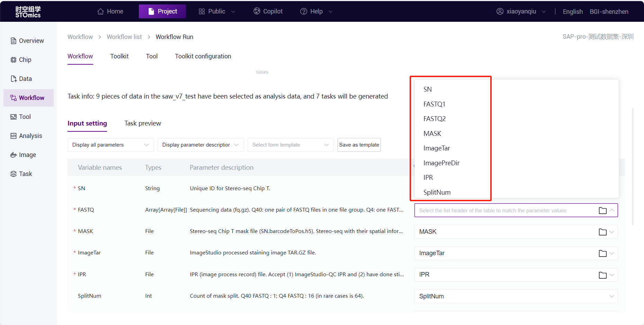Click the Overview icon in sidebar
The height and width of the screenshot is (325, 644).
pos(14,41)
